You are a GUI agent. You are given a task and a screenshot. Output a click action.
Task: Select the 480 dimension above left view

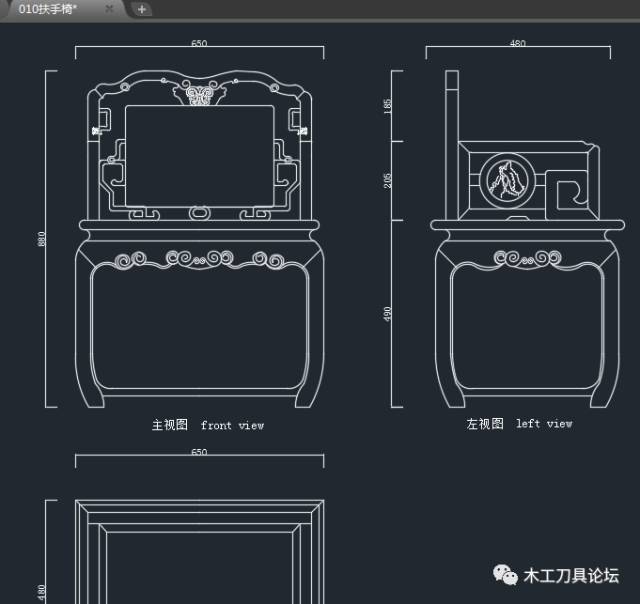point(518,43)
